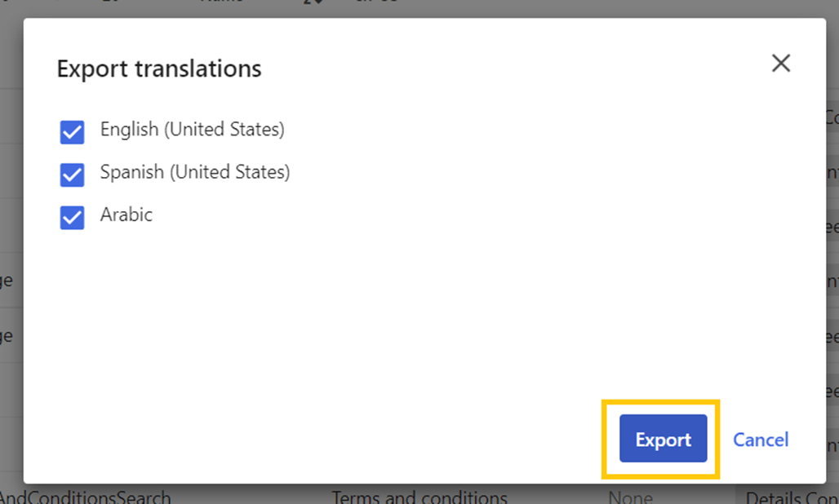This screenshot has width=839, height=504.
Task: Click the AndConditionsSearch entry at bottom left
Action: pyautogui.click(x=86, y=497)
